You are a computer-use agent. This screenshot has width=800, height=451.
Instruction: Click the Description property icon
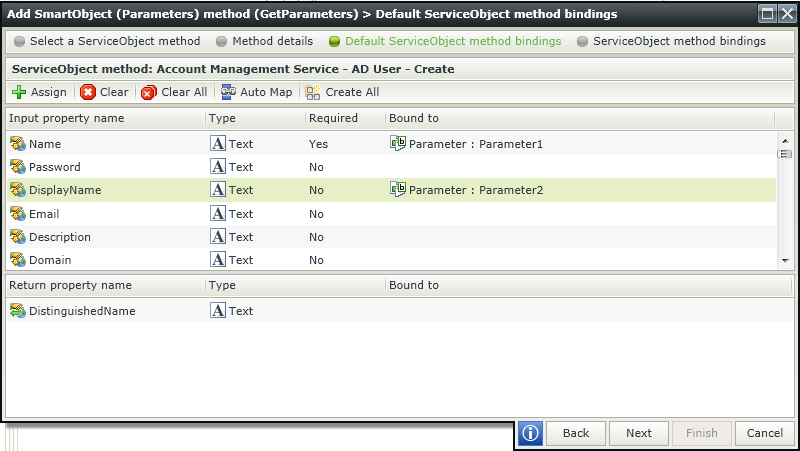click(x=18, y=237)
